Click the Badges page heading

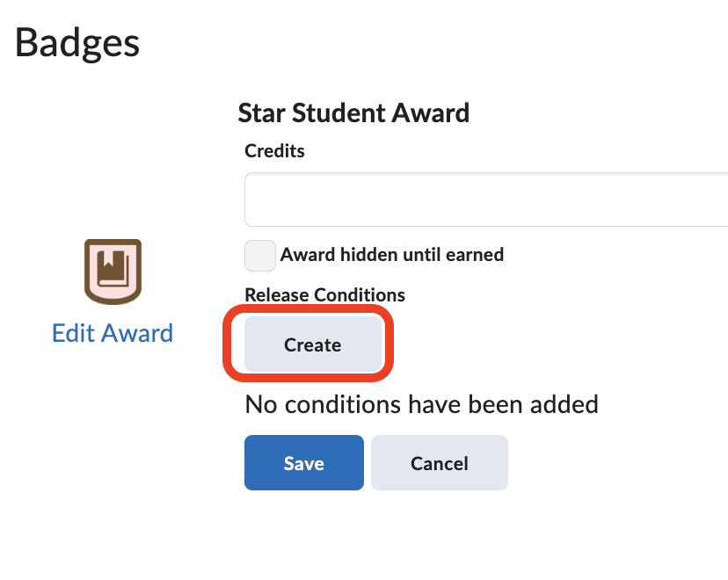[x=77, y=42]
